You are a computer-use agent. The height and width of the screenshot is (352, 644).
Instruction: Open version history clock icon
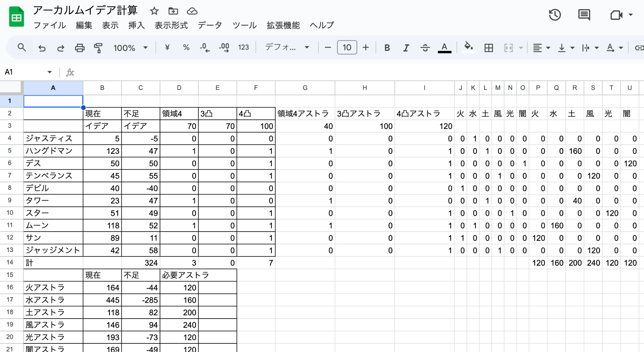554,15
